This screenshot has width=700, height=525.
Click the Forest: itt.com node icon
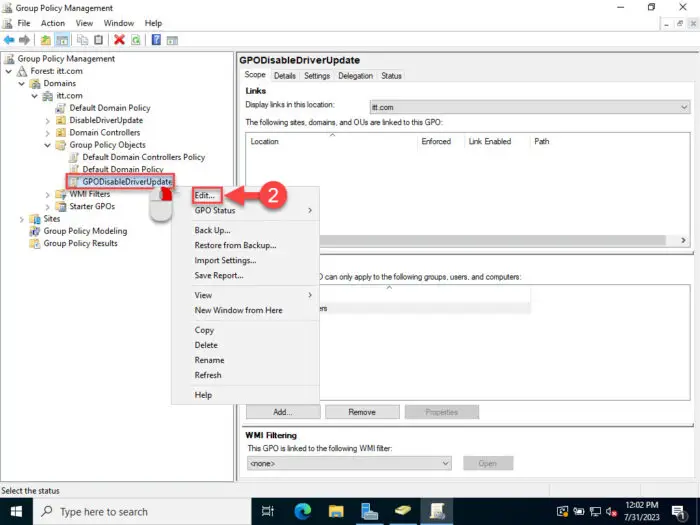pyautogui.click(x=22, y=71)
